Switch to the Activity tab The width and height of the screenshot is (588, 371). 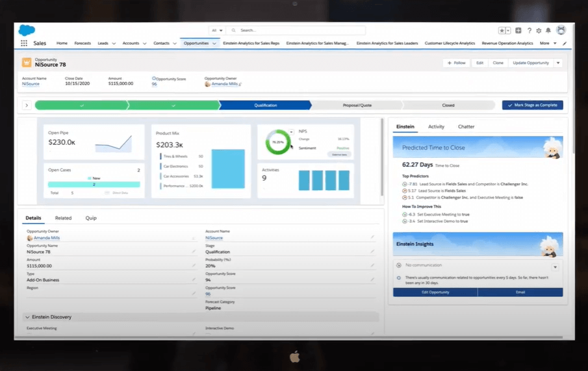(436, 127)
